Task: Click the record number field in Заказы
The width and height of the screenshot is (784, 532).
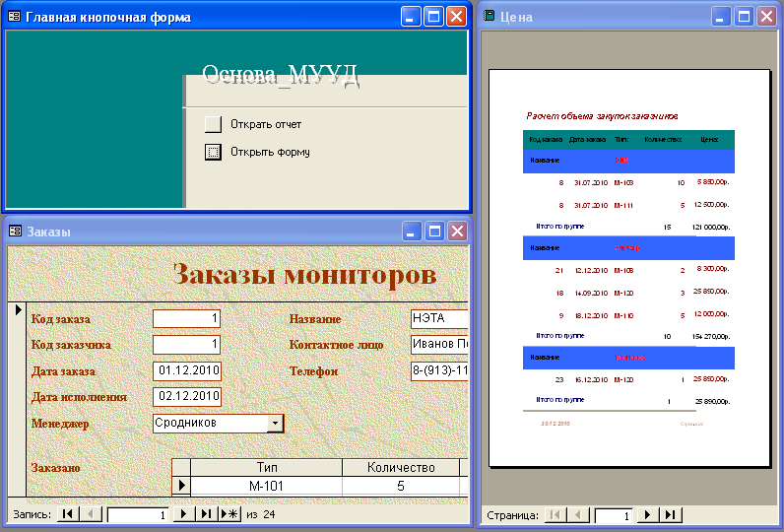Action: tap(138, 514)
